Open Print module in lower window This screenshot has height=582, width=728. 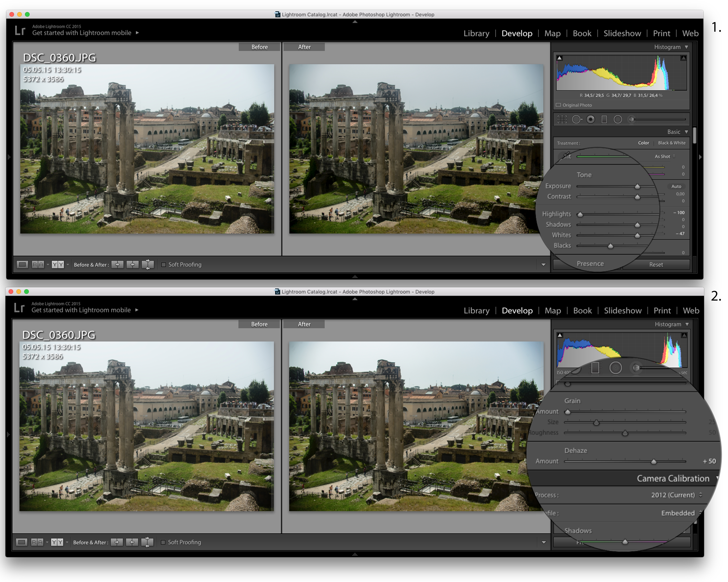click(x=662, y=311)
